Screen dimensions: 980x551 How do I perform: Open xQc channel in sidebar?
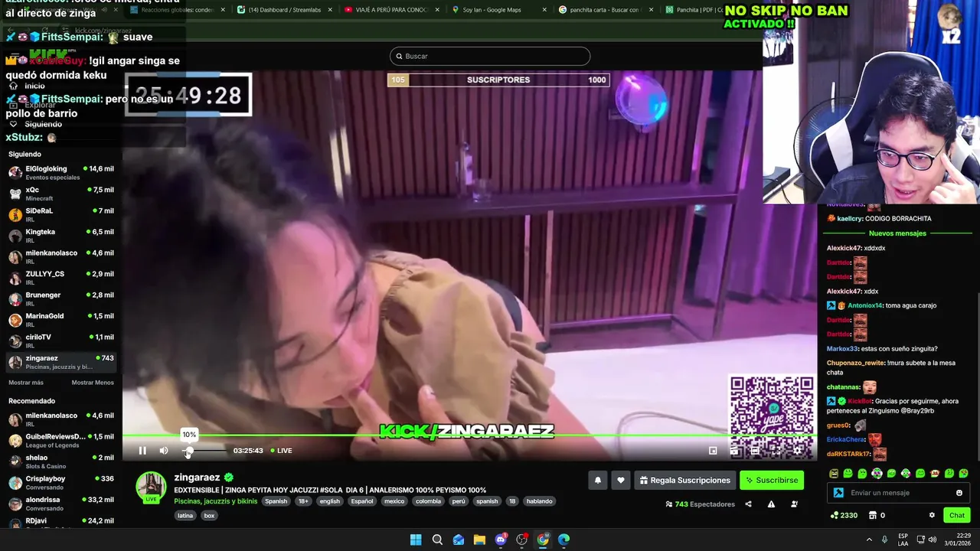click(x=61, y=194)
